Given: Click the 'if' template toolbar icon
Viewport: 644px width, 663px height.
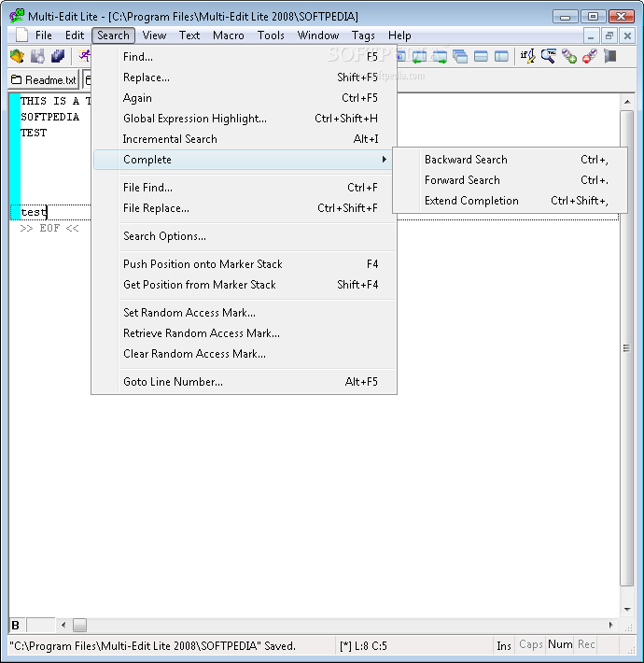Looking at the screenshot, I should 527,56.
